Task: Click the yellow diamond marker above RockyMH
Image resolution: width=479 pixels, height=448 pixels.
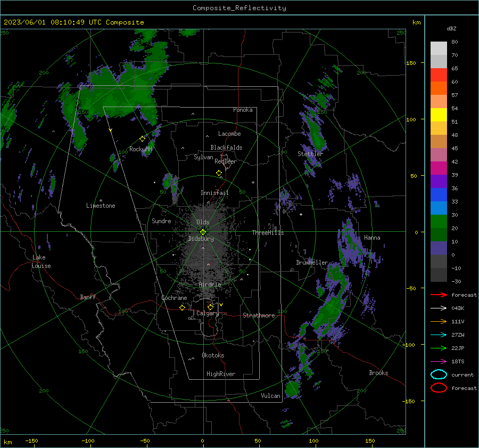Action: click(x=142, y=139)
